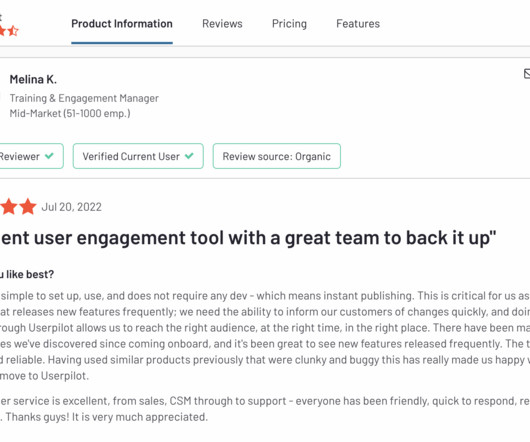The image size is (530, 442).
Task: Select the Features tab
Action: click(x=358, y=24)
